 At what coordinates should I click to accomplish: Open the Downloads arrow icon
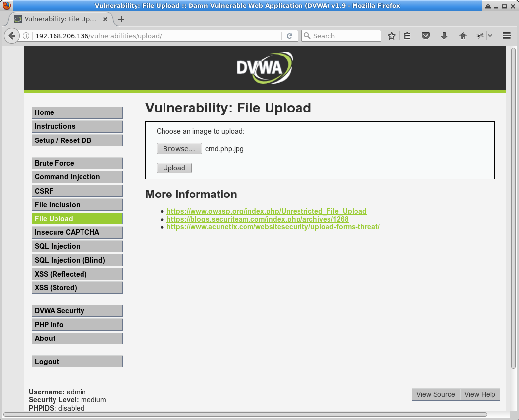(x=444, y=36)
